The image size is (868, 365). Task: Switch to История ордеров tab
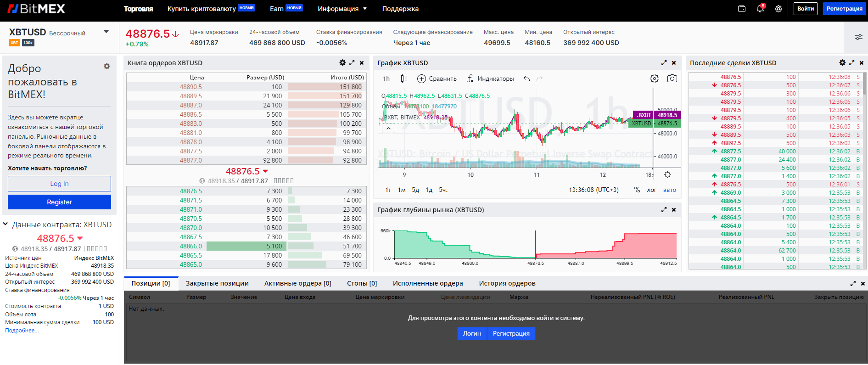coord(507,283)
